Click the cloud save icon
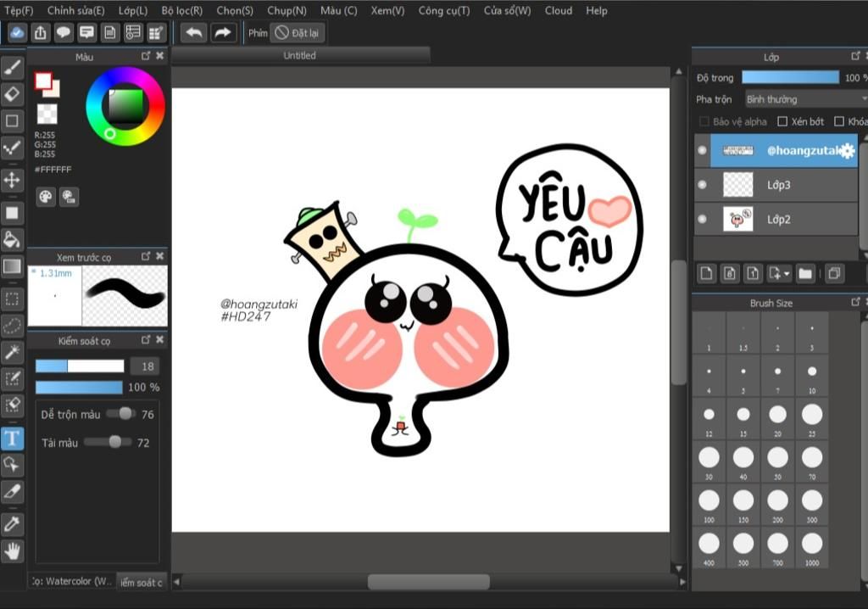Screen dimensions: 868x609 click(x=17, y=33)
